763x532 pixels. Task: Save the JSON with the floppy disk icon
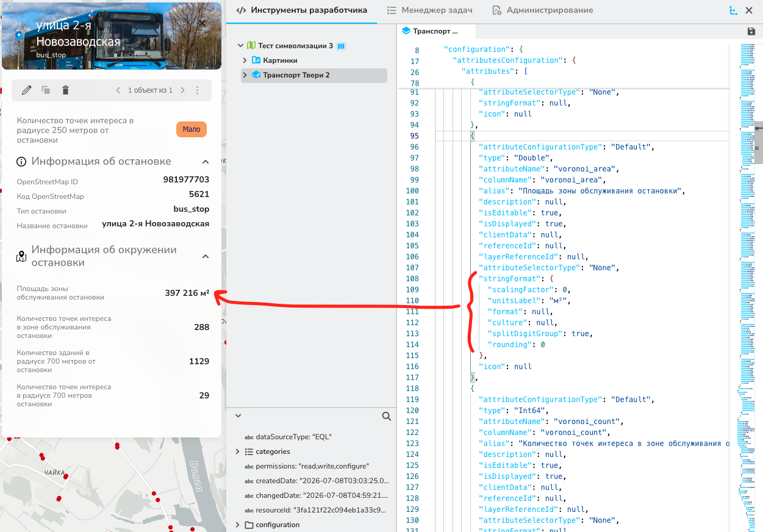[751, 31]
